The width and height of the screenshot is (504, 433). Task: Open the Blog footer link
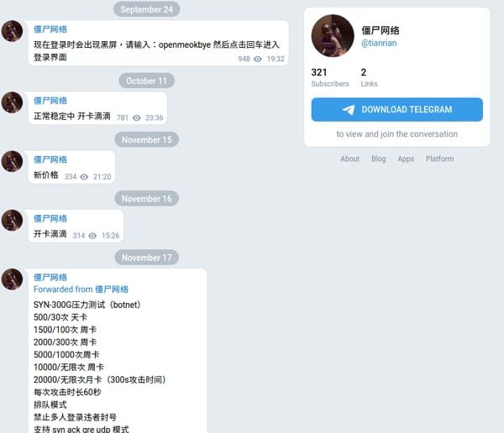pyautogui.click(x=378, y=159)
